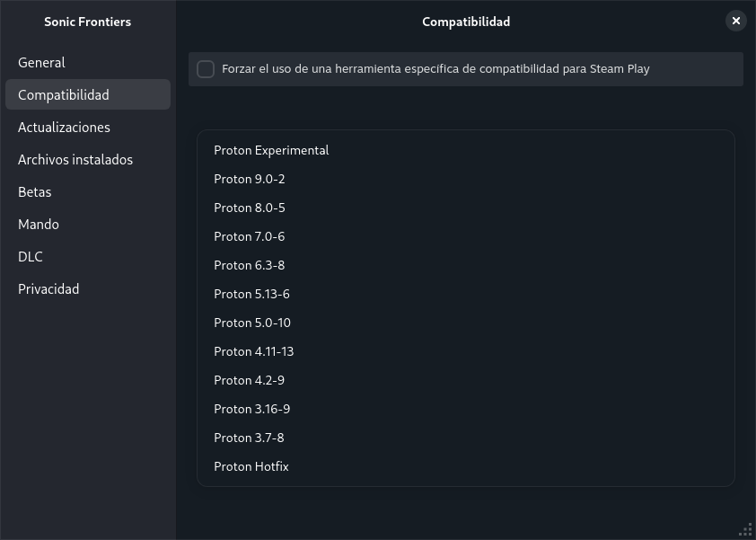Choose Proton 3.16-9 version
The image size is (756, 540).
(x=251, y=409)
